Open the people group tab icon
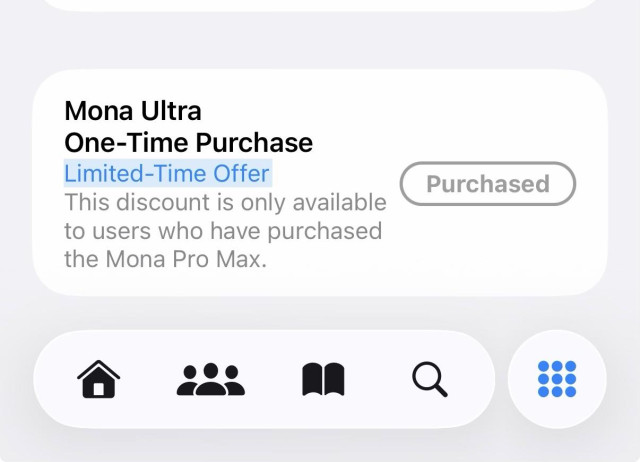Screen dimensions: 640x462 coord(211,379)
